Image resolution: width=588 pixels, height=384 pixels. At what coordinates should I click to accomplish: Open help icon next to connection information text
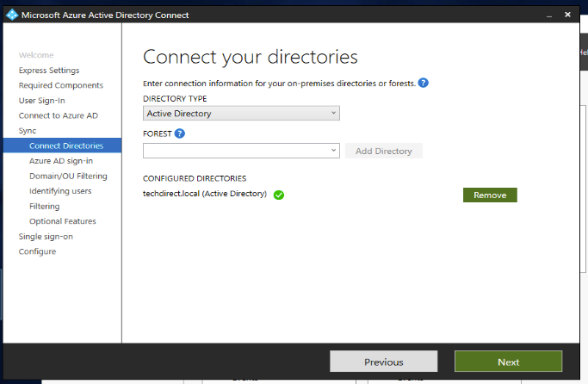tap(423, 83)
